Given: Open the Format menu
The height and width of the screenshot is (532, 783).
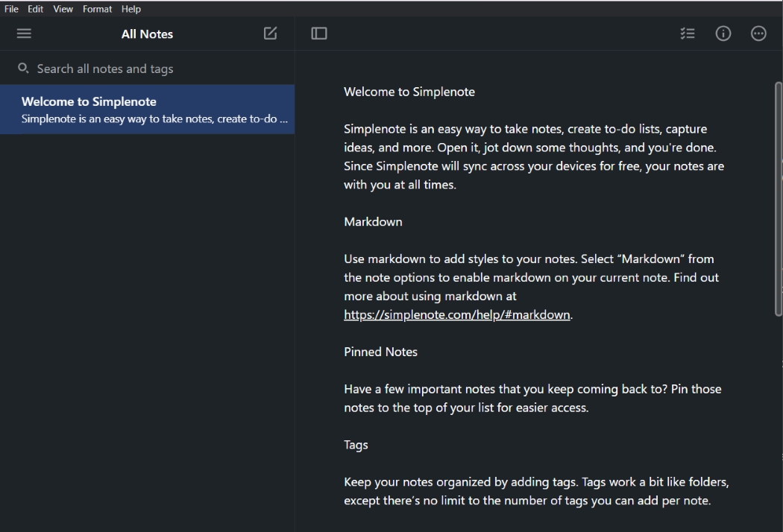Looking at the screenshot, I should coord(97,9).
